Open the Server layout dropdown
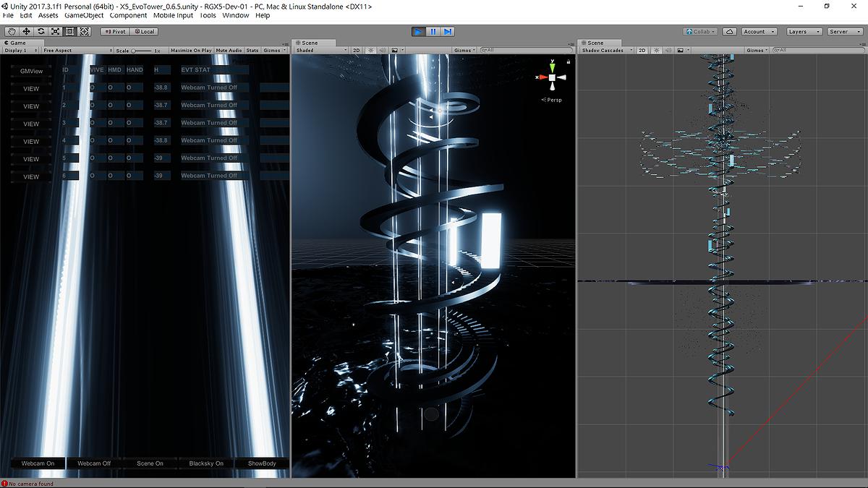868x488 pixels. pos(845,32)
